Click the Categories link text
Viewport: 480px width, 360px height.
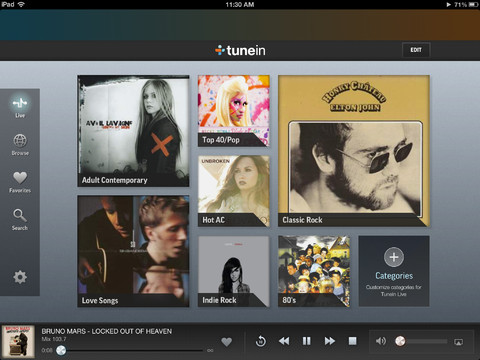[394, 276]
